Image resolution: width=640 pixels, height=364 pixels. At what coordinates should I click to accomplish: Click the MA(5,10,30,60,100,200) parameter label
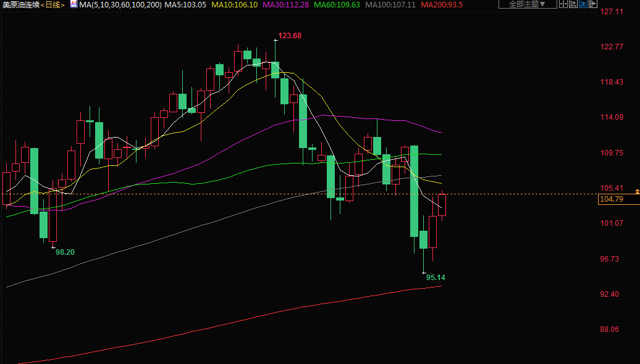point(121,5)
